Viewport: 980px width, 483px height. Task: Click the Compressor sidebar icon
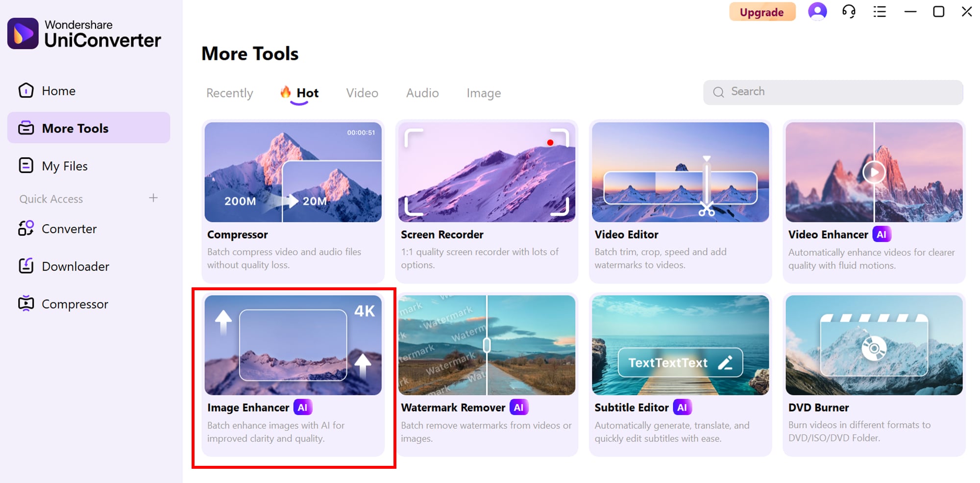(26, 304)
